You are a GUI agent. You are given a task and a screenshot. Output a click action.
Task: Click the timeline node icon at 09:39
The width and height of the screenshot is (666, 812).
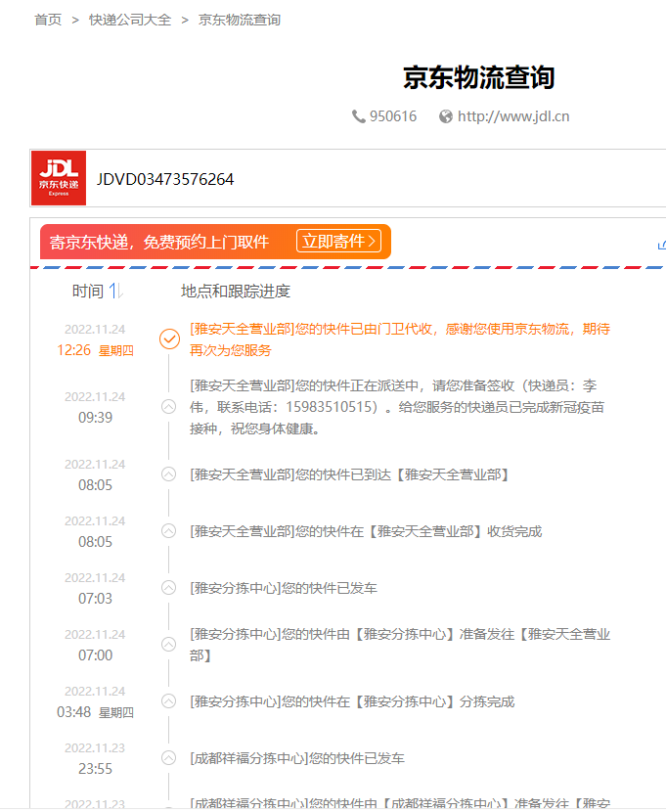(x=168, y=407)
